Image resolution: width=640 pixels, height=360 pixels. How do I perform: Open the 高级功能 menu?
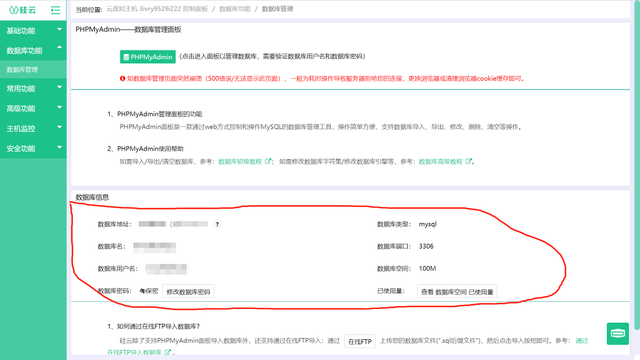pyautogui.click(x=33, y=109)
